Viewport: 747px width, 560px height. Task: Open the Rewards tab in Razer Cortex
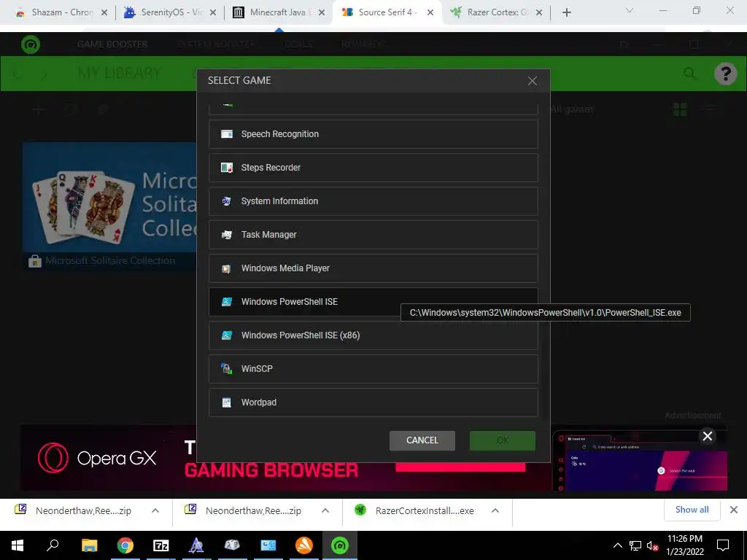pyautogui.click(x=363, y=44)
